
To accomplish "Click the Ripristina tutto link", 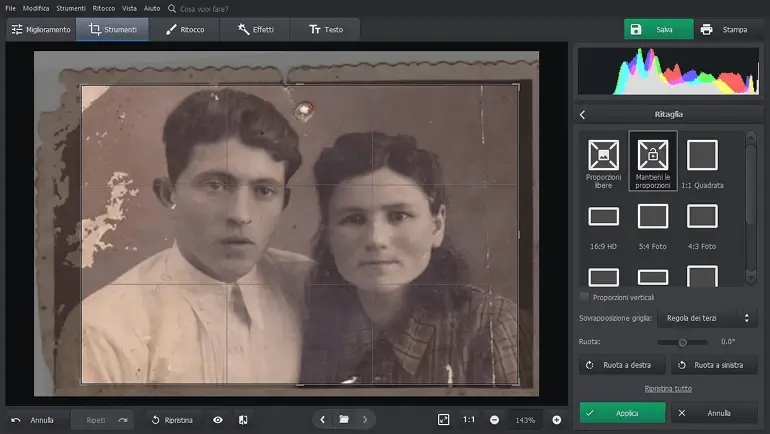I will (x=668, y=388).
